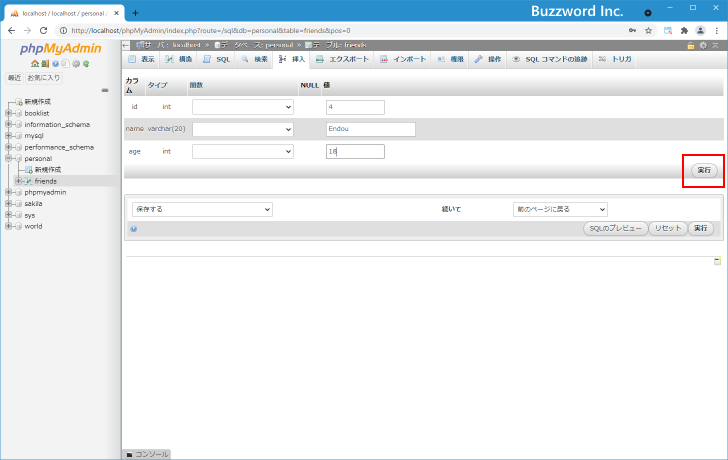Viewport: 728px width, 460px height.
Task: Click the 実行 button in the red box
Action: pyautogui.click(x=703, y=171)
